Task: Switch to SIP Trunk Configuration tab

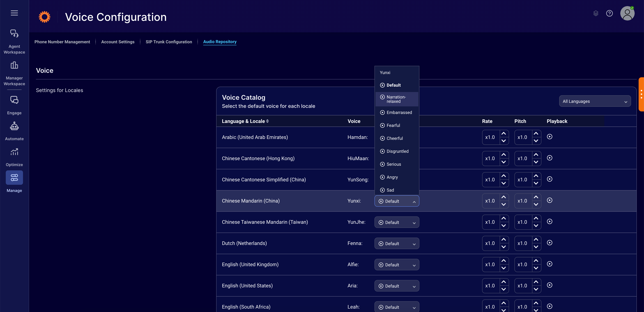Action: 169,42
